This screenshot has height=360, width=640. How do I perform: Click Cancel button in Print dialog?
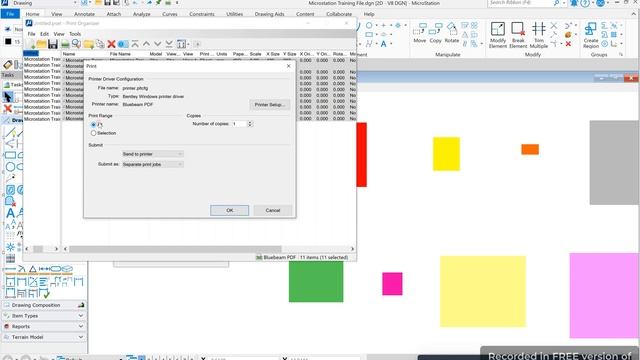tap(273, 210)
